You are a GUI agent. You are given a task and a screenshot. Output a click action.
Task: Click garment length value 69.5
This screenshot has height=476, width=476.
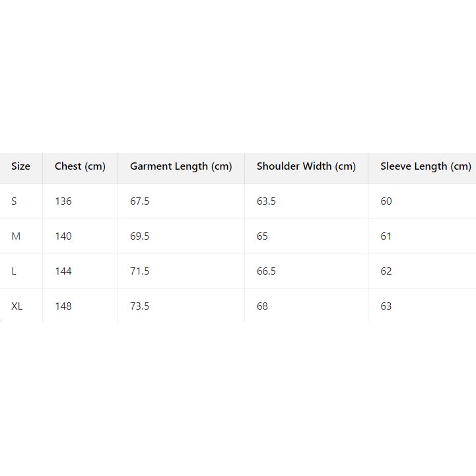[139, 236]
